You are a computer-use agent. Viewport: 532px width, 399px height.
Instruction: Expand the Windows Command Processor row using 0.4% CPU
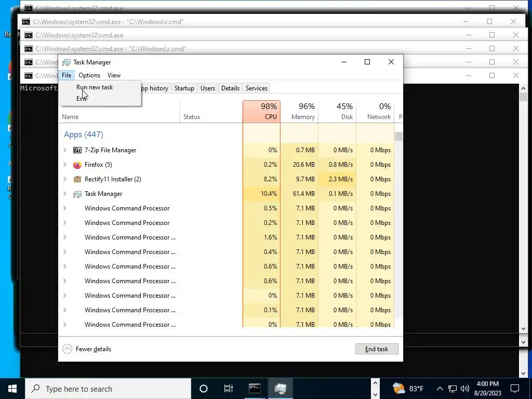[65, 252]
